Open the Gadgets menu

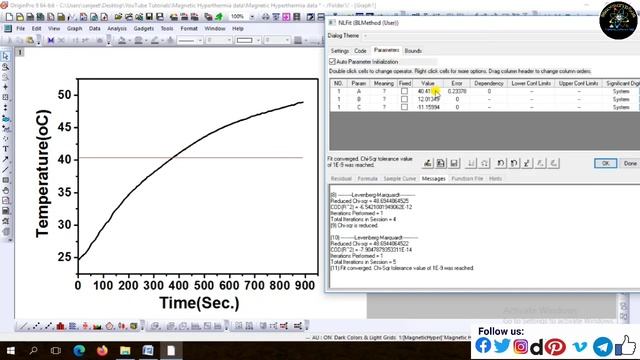point(144,29)
